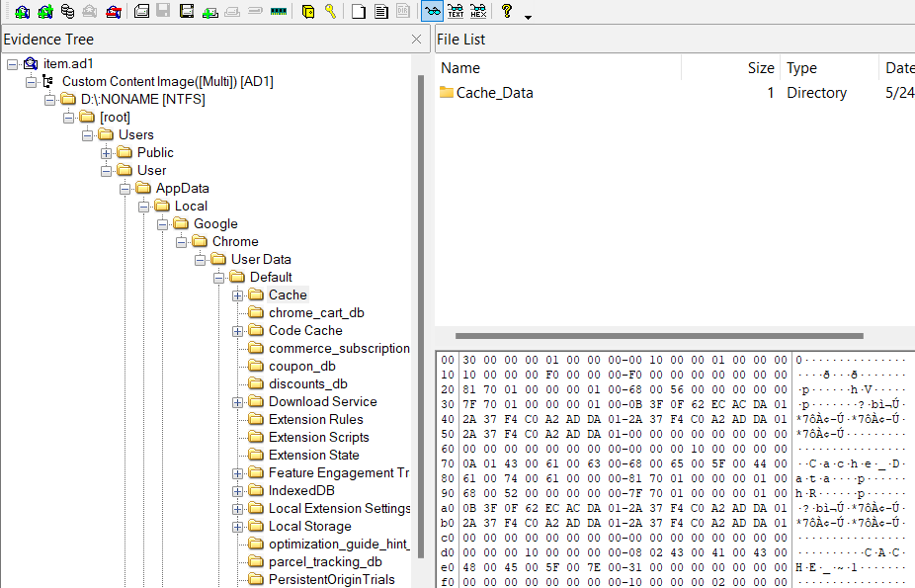Open the Image Mounting tool
The height and width of the screenshot is (588, 915).
(x=68, y=11)
